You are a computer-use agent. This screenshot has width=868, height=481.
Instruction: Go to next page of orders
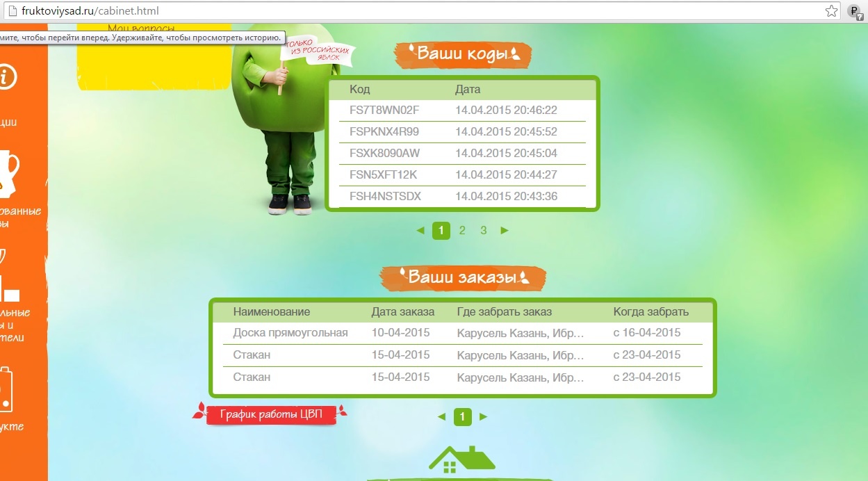[484, 417]
